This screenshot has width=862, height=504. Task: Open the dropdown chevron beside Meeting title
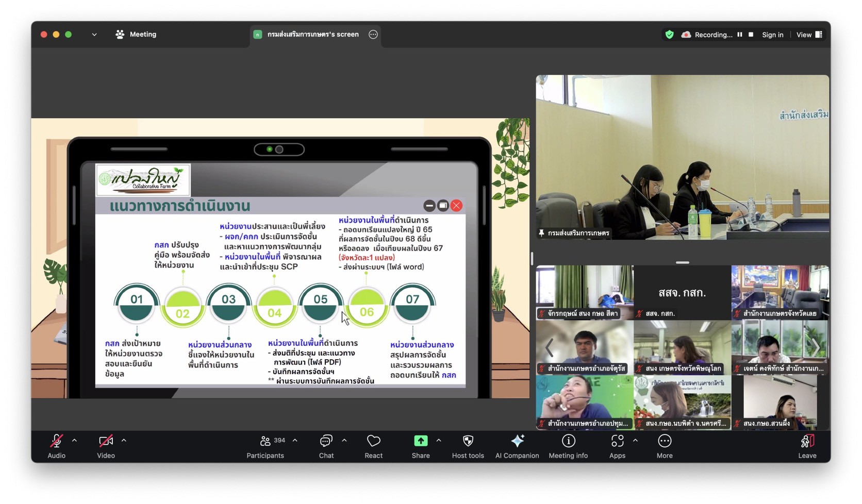94,35
